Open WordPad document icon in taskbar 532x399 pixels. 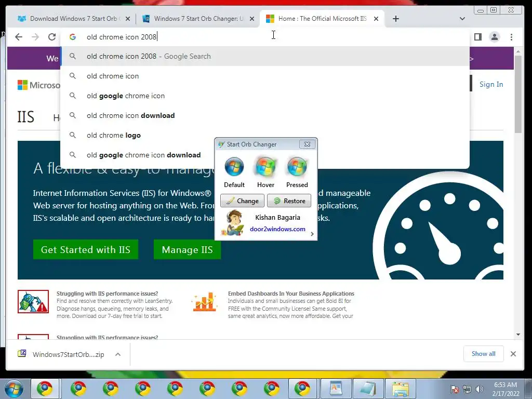[336, 389]
